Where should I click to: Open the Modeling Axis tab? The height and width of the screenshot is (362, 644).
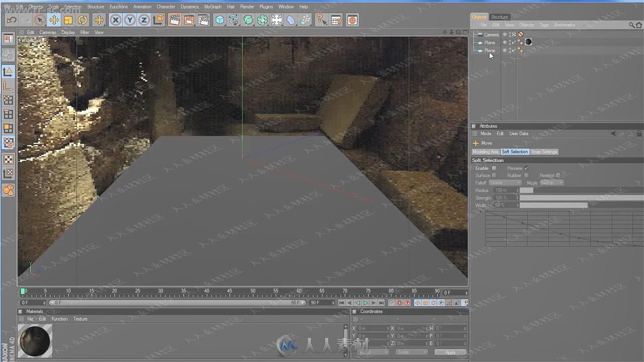485,152
